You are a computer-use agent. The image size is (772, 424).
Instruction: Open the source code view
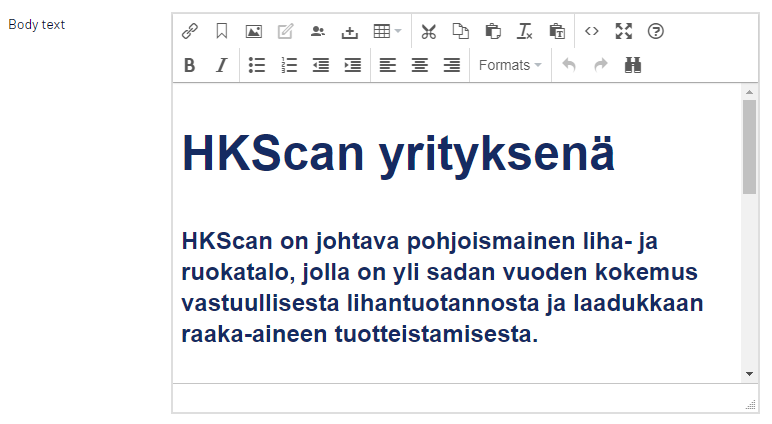coord(592,31)
